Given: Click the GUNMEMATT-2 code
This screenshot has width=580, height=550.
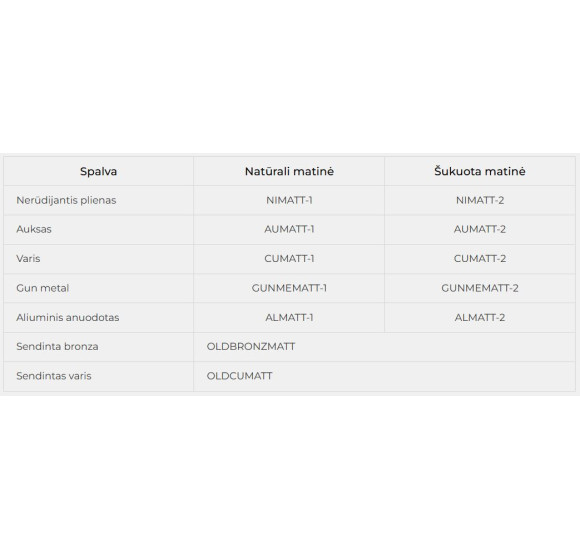Looking at the screenshot, I should [x=480, y=288].
